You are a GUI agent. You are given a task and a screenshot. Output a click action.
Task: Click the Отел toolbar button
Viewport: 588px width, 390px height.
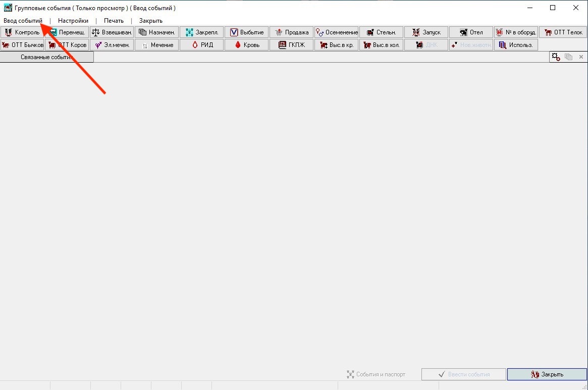(471, 32)
